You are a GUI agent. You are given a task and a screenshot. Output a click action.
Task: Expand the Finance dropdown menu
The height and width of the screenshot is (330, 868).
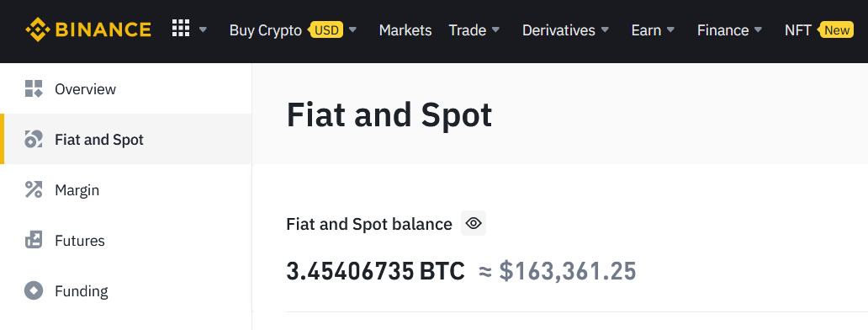click(x=729, y=30)
